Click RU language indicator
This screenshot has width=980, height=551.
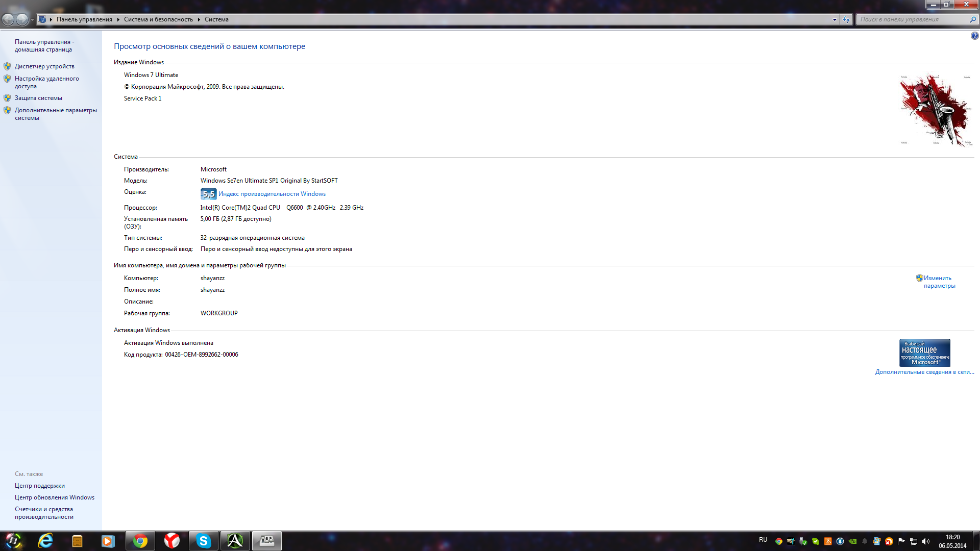point(763,540)
